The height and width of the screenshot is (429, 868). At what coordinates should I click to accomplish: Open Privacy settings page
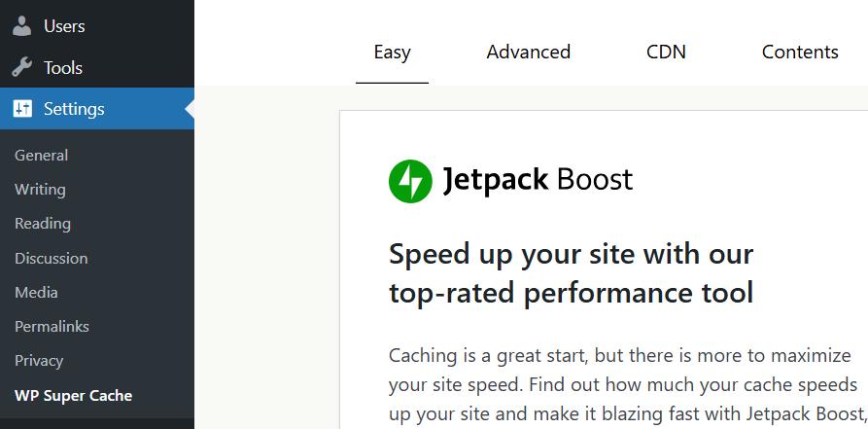[39, 361]
